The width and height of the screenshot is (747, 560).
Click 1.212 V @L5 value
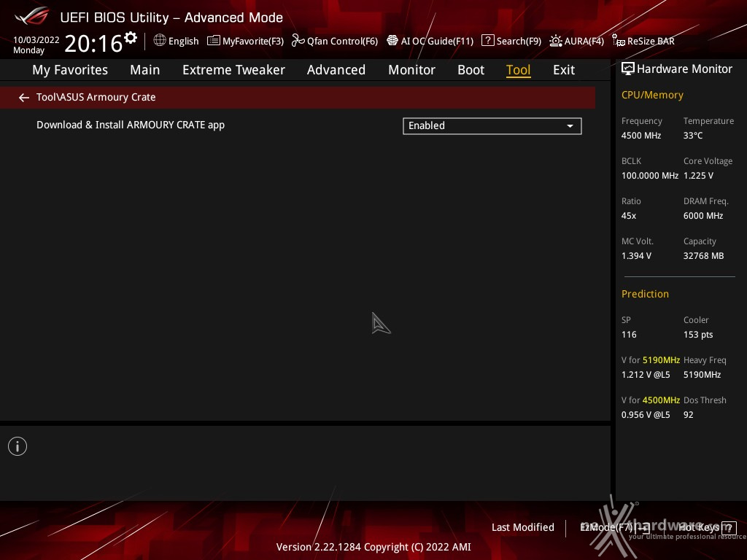(646, 374)
